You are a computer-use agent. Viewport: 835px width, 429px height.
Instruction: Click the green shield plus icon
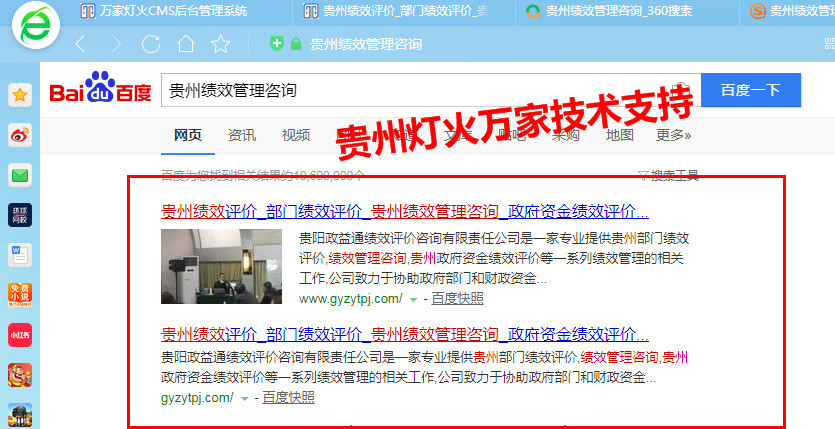tap(276, 44)
